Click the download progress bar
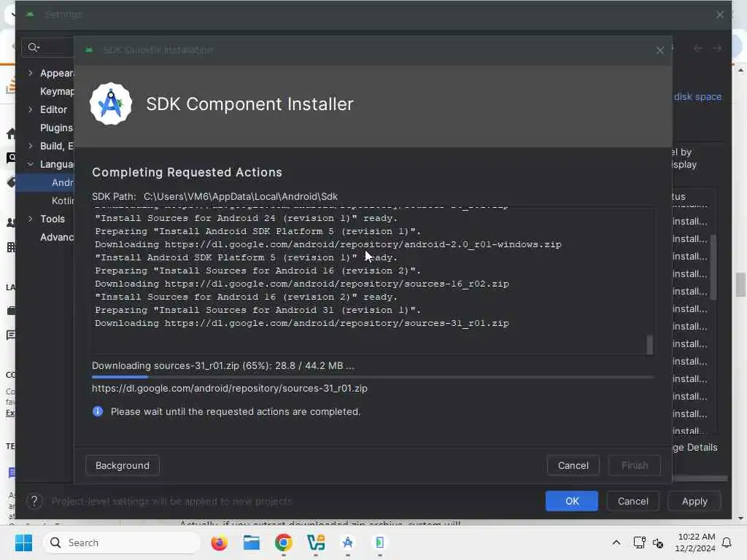The width and height of the screenshot is (747, 560). pos(373,377)
